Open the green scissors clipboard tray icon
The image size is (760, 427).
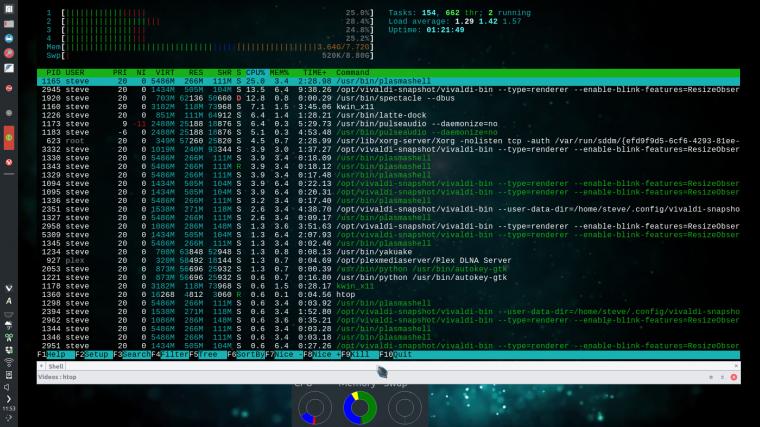pos(9,337)
